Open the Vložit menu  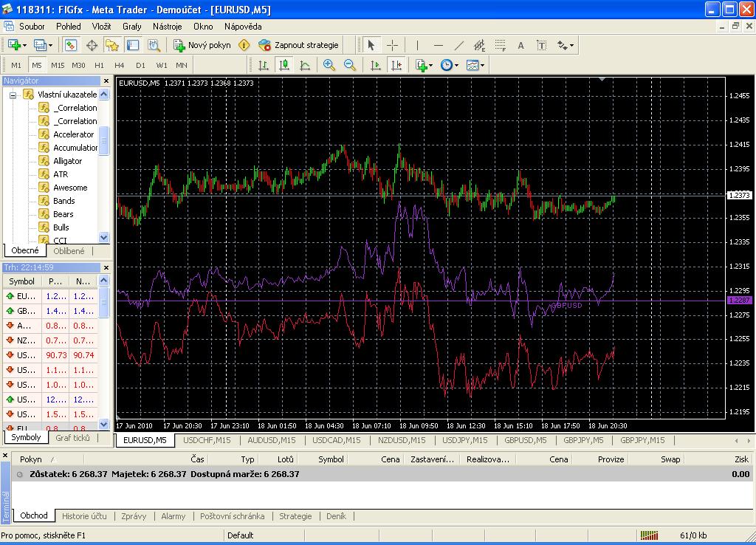click(x=101, y=27)
